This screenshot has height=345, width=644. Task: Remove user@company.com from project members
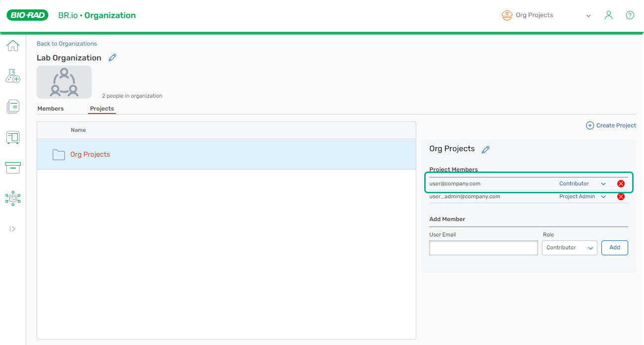pyautogui.click(x=621, y=184)
